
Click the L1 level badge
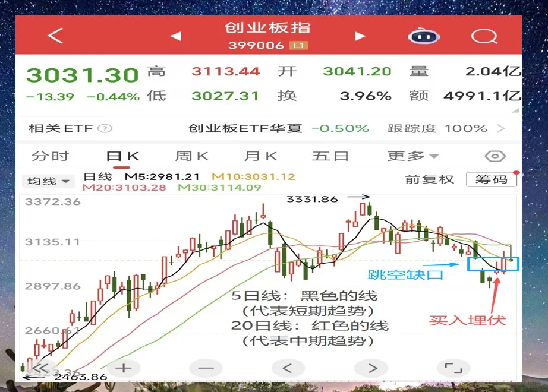299,45
